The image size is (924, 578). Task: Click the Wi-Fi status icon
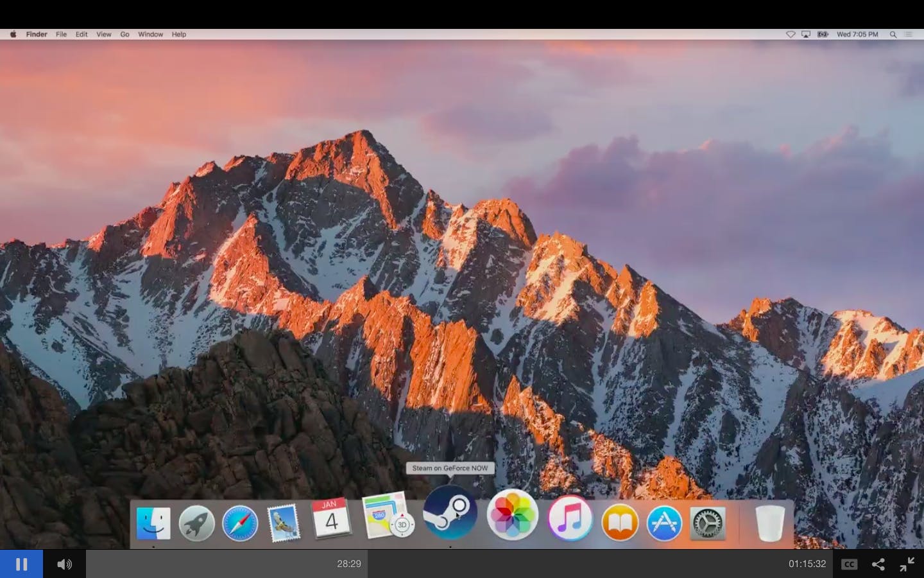(791, 34)
